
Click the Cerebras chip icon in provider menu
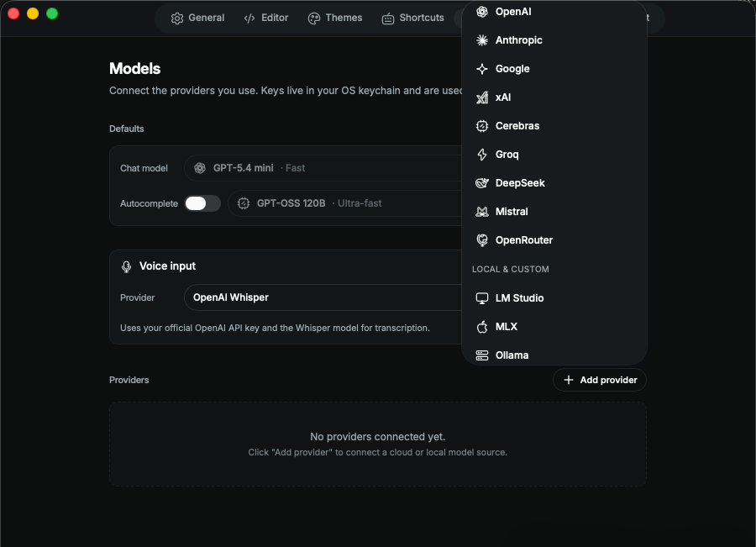click(x=482, y=126)
